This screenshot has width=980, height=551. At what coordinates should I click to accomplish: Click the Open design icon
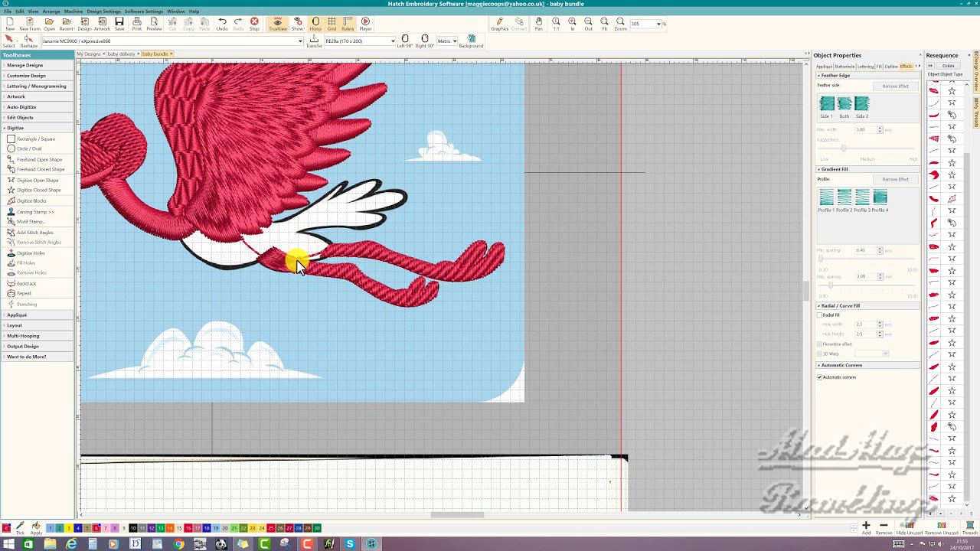49,23
